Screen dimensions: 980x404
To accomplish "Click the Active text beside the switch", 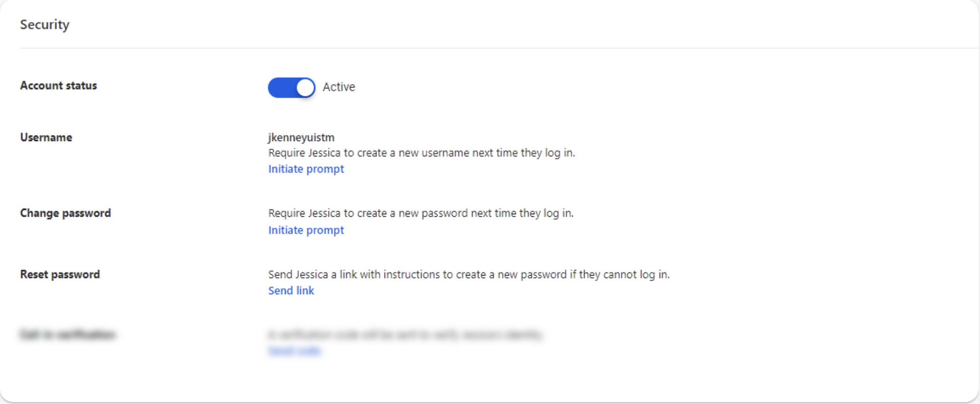I will click(338, 87).
